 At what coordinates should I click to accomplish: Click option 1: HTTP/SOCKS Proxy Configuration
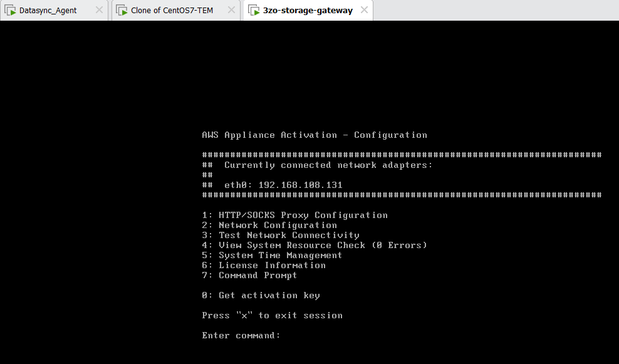(x=294, y=215)
